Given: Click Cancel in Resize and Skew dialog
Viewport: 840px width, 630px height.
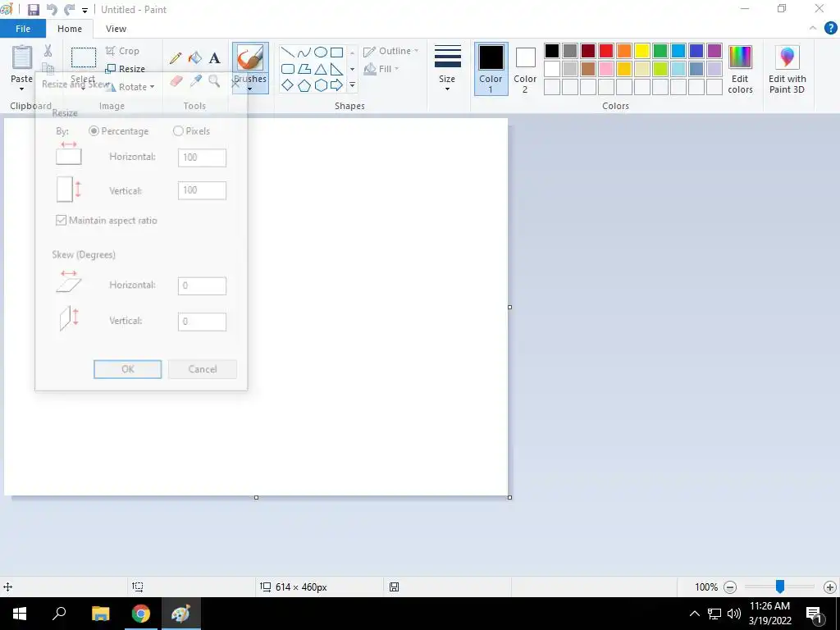Looking at the screenshot, I should pos(203,369).
